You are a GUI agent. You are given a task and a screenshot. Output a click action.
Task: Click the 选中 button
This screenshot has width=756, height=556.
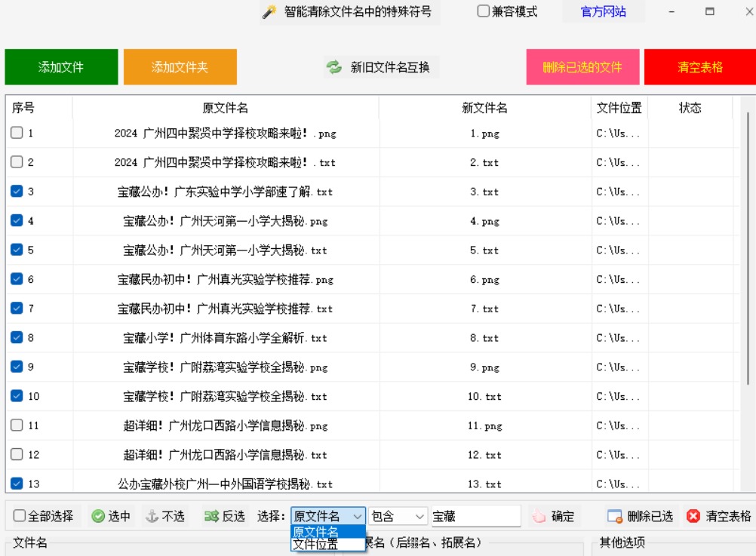[x=112, y=517]
